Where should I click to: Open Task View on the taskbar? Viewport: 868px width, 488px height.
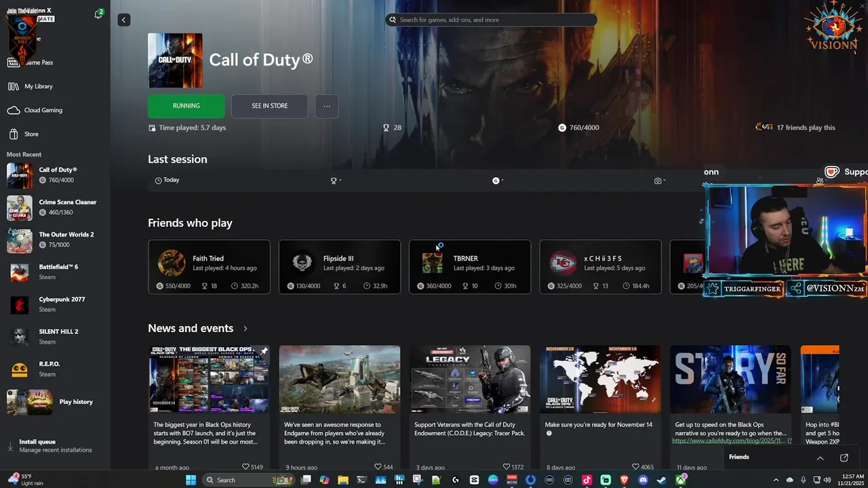pos(306,480)
